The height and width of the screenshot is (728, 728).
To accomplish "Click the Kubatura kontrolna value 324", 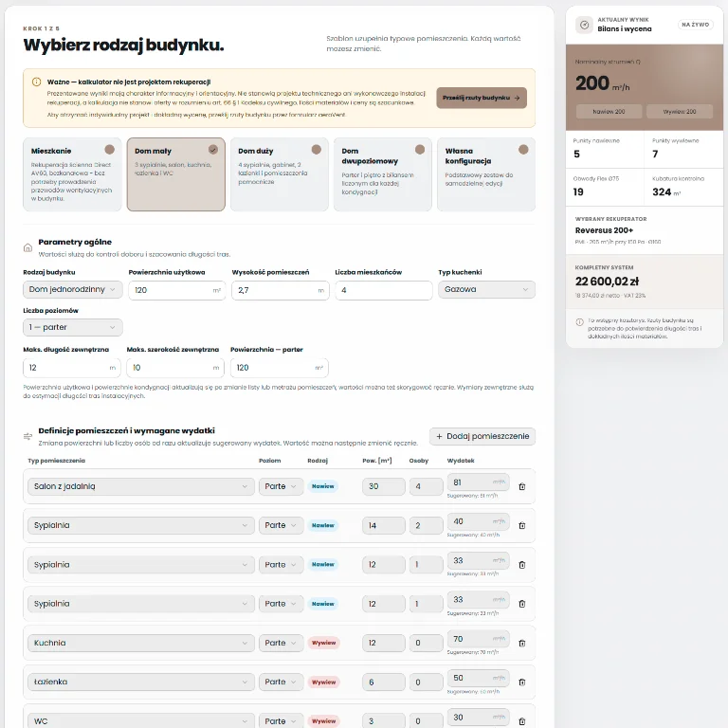I will 662,192.
